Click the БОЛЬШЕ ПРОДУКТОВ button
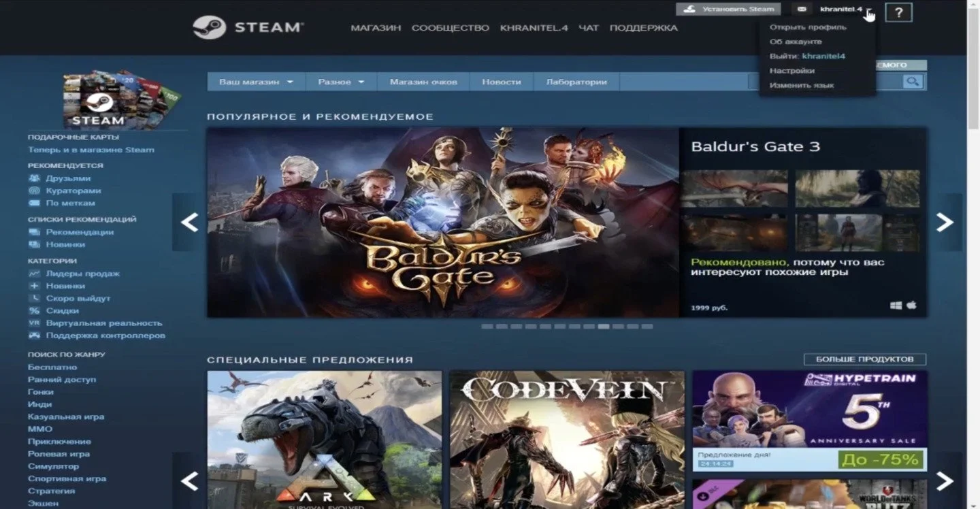The image size is (980, 509). click(864, 359)
